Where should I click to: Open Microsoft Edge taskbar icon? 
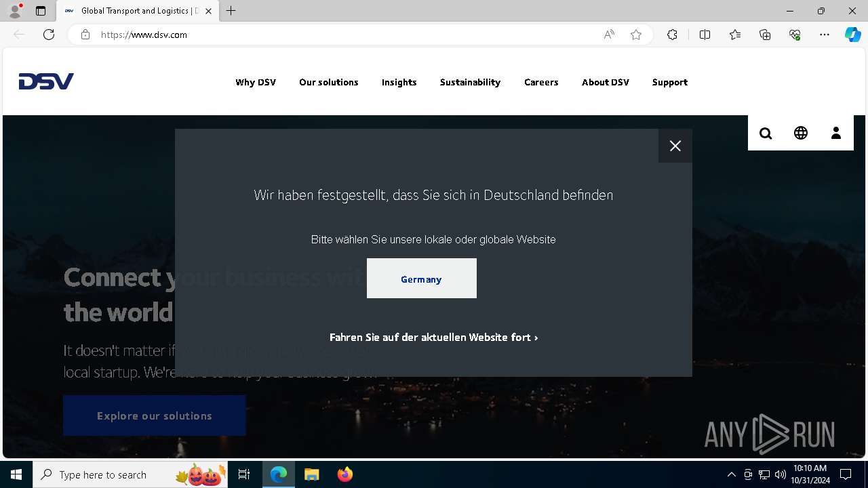(279, 474)
